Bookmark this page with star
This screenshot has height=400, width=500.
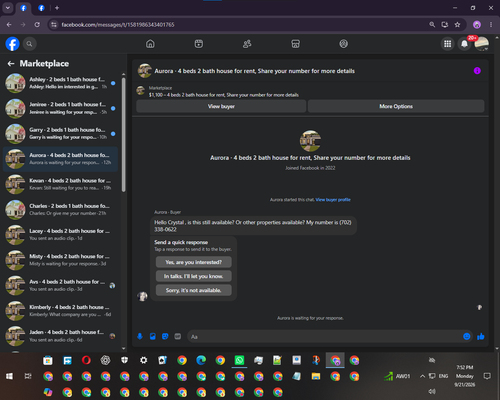coord(457,25)
